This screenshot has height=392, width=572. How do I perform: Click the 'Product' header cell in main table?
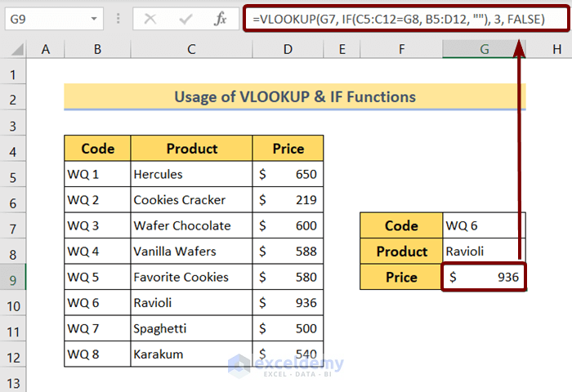(x=191, y=149)
